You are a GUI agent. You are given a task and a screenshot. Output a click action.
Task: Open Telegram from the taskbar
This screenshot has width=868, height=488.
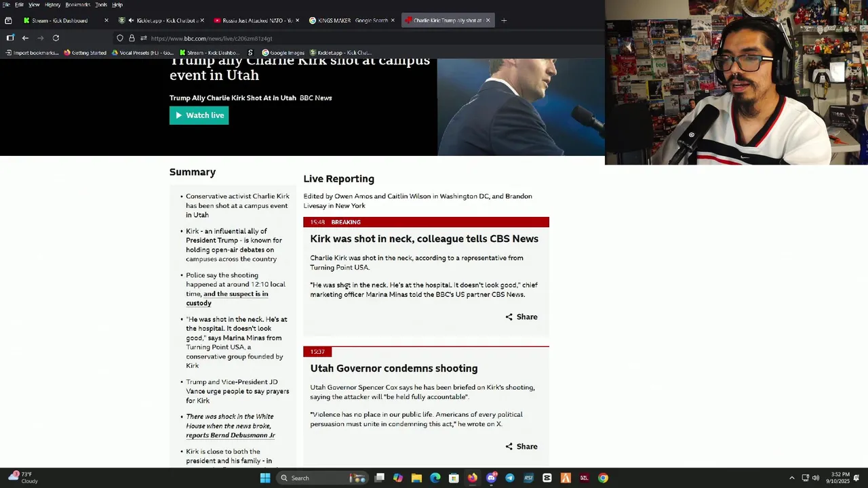tap(510, 478)
